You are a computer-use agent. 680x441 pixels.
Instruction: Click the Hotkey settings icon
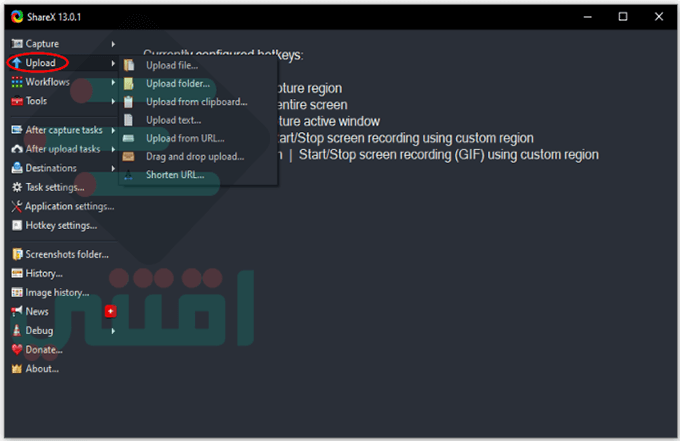click(17, 225)
